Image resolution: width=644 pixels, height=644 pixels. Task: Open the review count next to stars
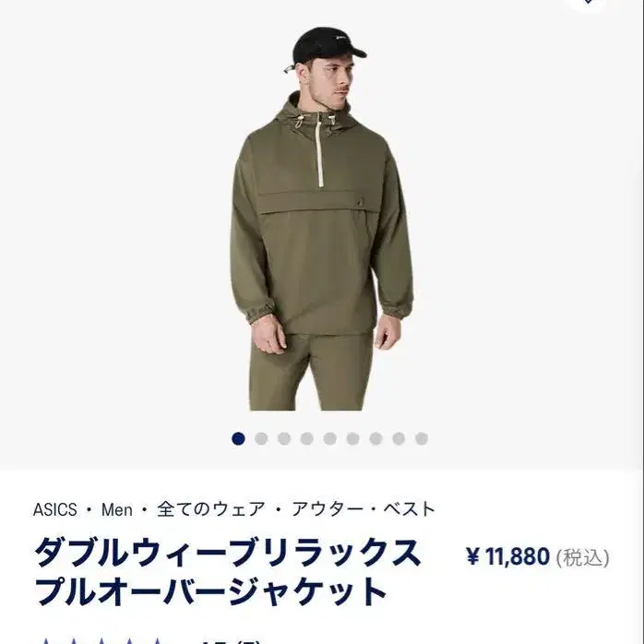246,641
